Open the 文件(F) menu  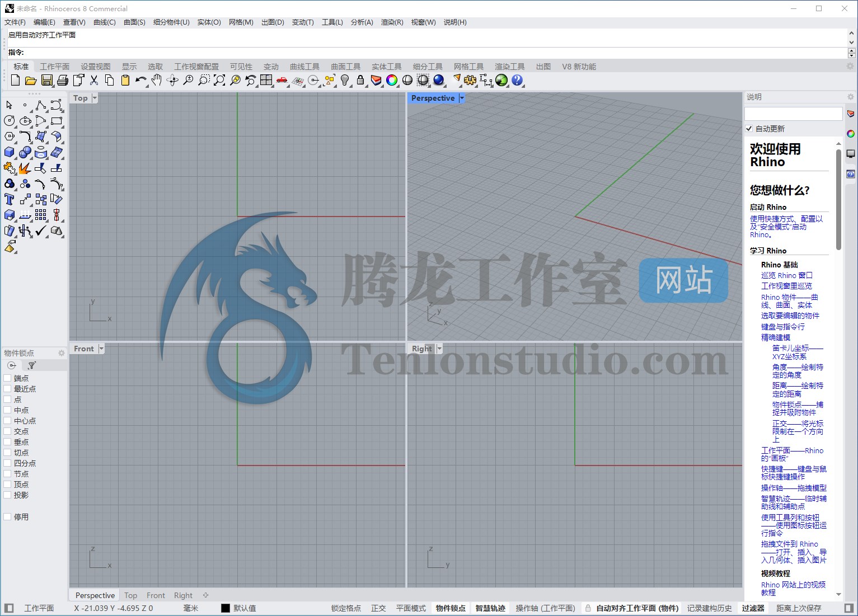[x=15, y=22]
